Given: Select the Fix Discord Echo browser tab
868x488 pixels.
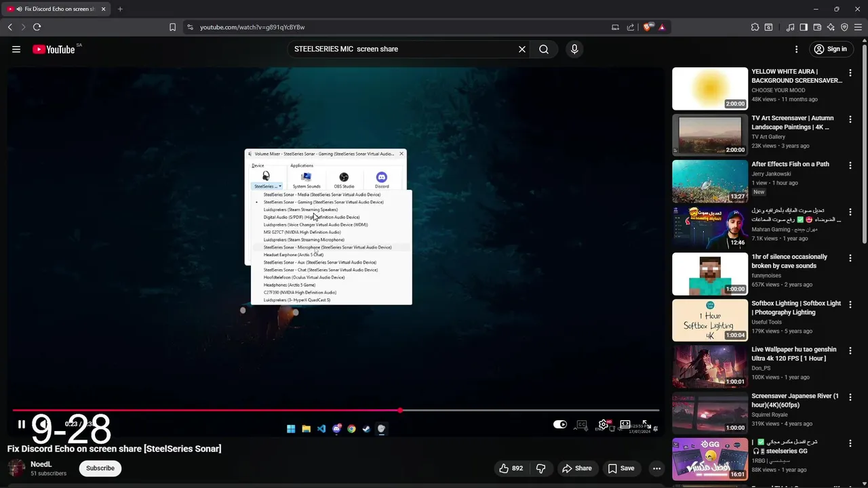Looking at the screenshot, I should (57, 9).
